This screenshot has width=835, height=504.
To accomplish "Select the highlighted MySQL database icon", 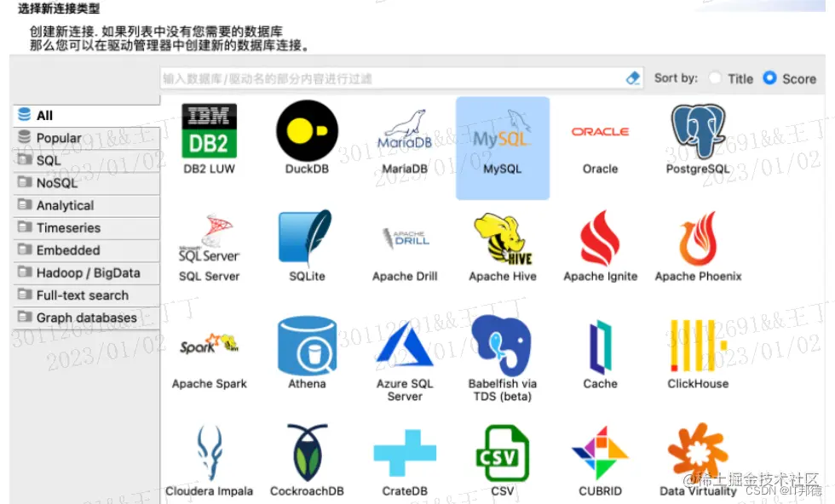I will (502, 131).
